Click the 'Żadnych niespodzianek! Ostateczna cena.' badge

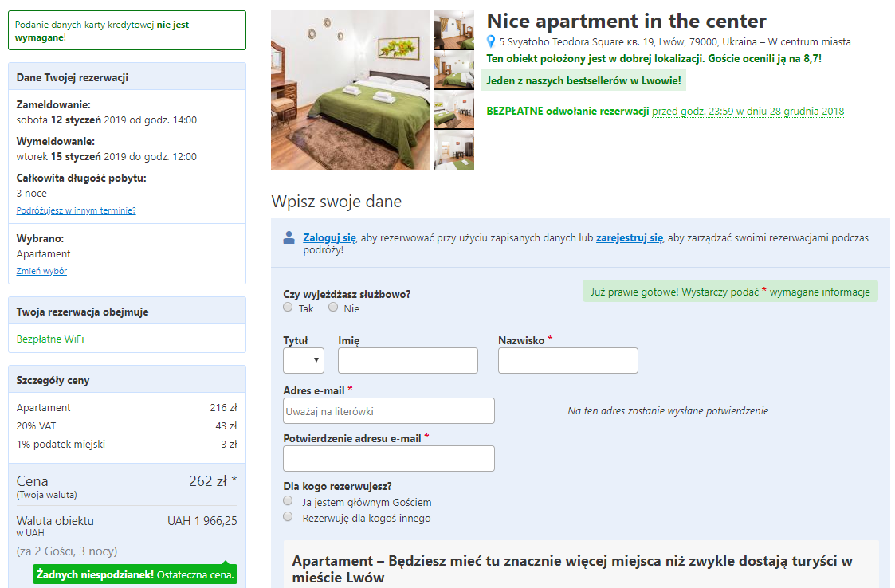coord(135,574)
